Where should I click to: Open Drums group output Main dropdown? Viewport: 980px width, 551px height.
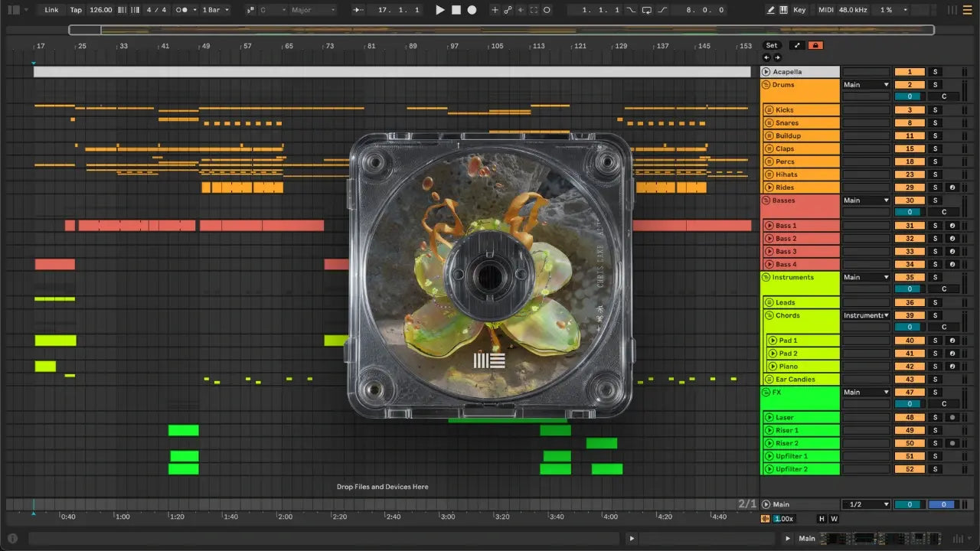click(866, 85)
